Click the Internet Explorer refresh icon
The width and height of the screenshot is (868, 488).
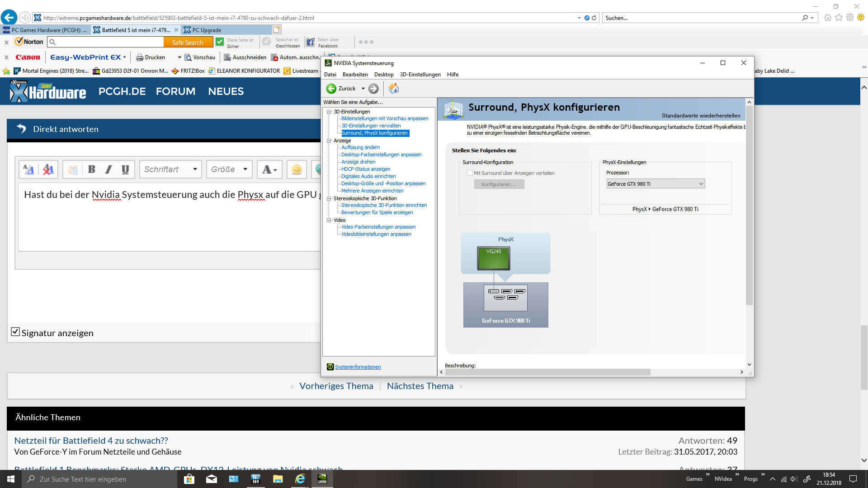click(594, 18)
